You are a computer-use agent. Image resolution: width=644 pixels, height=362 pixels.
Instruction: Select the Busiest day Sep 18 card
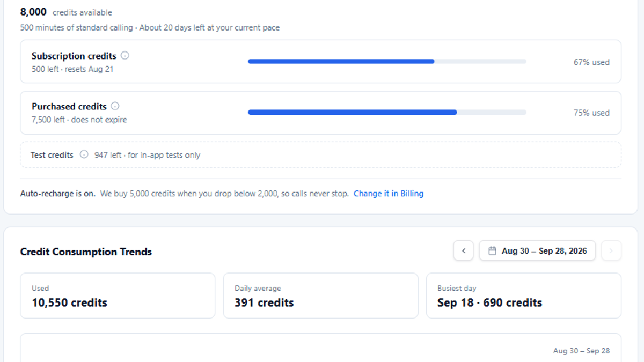tap(524, 295)
